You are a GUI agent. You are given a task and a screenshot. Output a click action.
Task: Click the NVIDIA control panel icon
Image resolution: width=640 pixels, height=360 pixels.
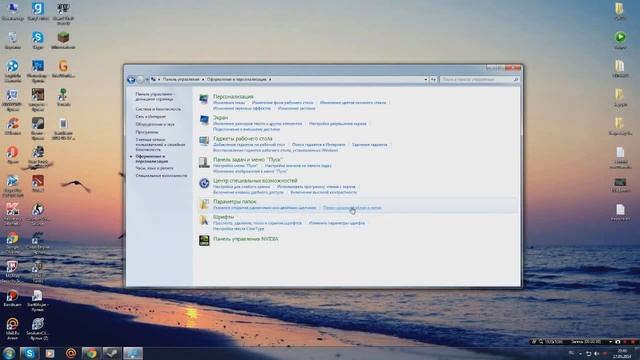(204, 240)
